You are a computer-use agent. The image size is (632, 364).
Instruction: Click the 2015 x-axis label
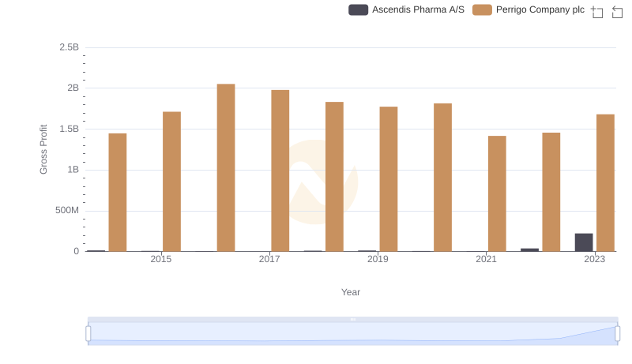click(161, 259)
